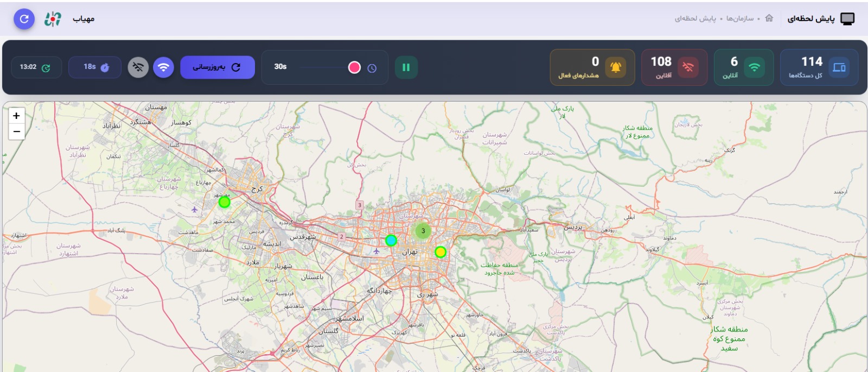This screenshot has height=372, width=868.
Task: Click the monitor icon beside the page title
Action: tap(847, 19)
